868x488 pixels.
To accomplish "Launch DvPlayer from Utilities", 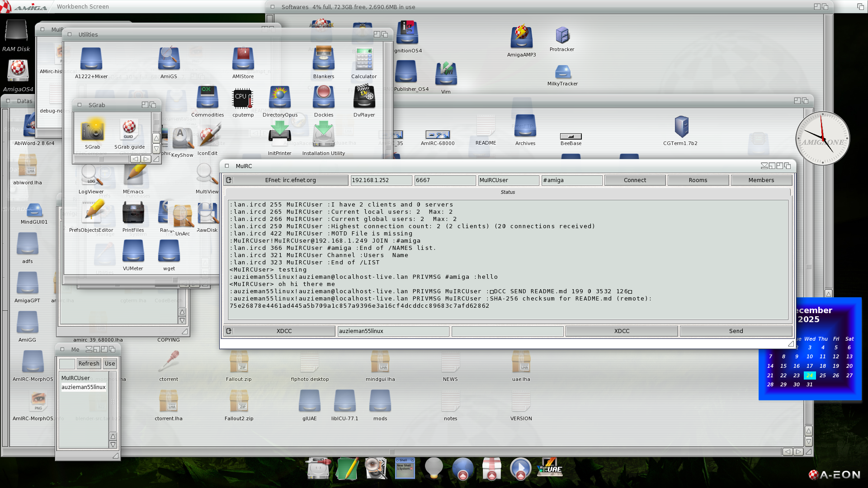I will click(x=364, y=97).
